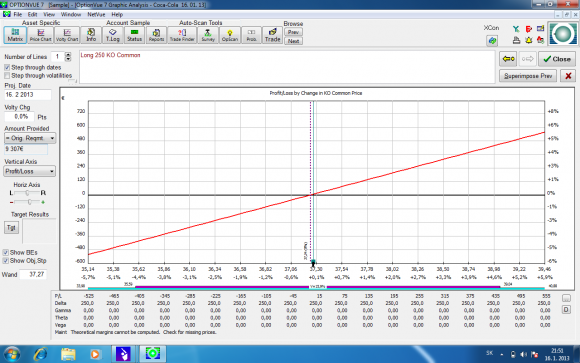Open the OpScan tool
This screenshot has width=580, height=363.
coord(230,35)
